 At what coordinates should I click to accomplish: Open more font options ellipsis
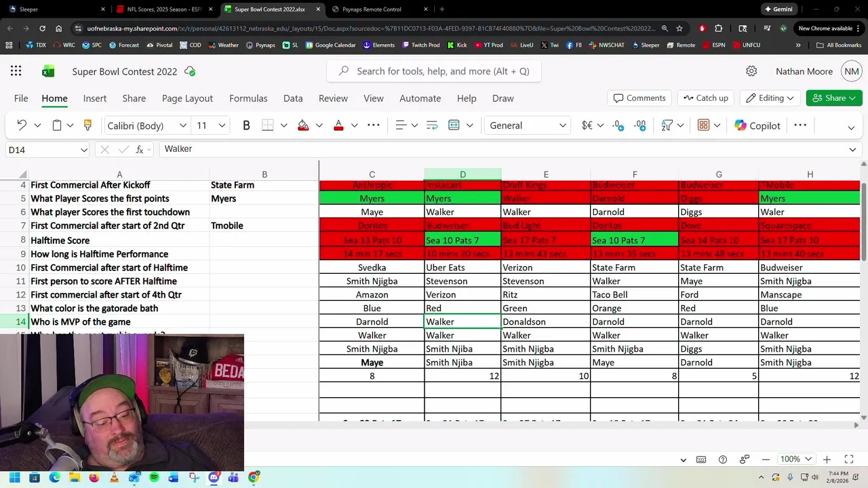[x=374, y=125]
